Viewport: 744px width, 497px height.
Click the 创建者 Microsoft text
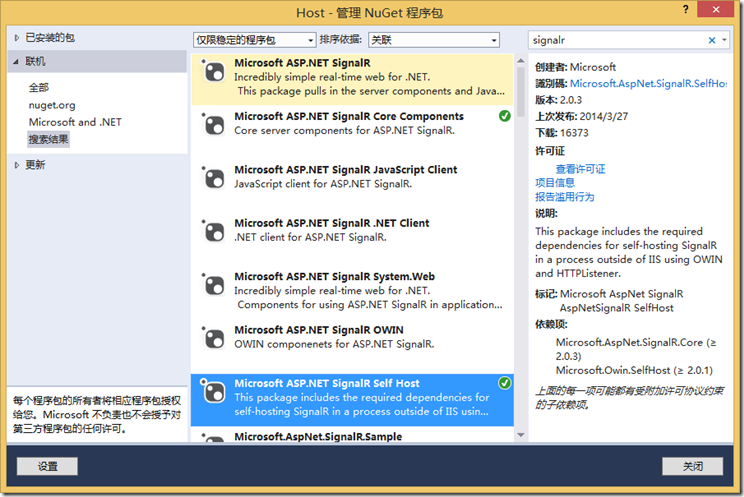(x=576, y=67)
